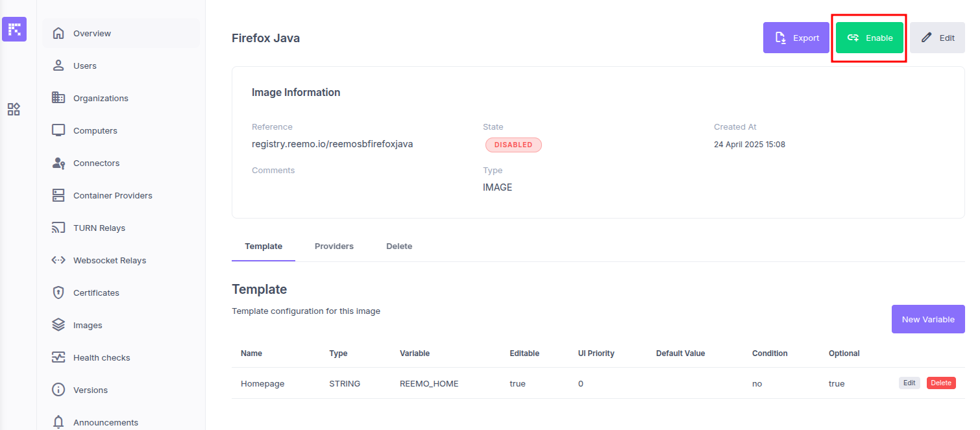980x430 pixels.
Task: Click the Health checks pulse icon
Action: pyautogui.click(x=58, y=357)
